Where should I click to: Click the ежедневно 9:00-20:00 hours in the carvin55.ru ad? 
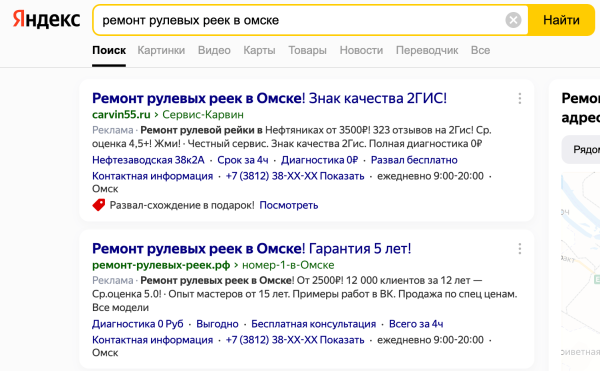pyautogui.click(x=430, y=176)
